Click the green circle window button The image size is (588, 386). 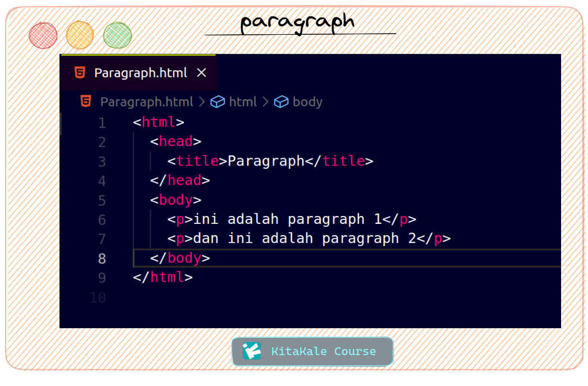point(117,35)
